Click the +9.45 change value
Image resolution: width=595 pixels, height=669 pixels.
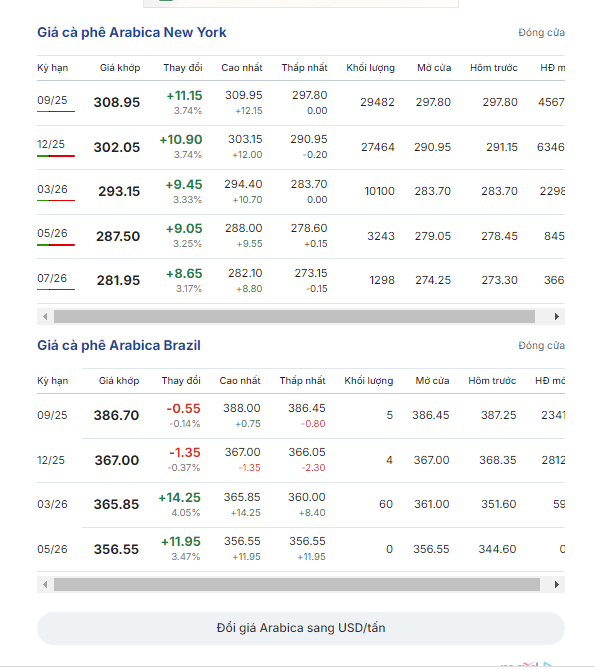pos(184,185)
